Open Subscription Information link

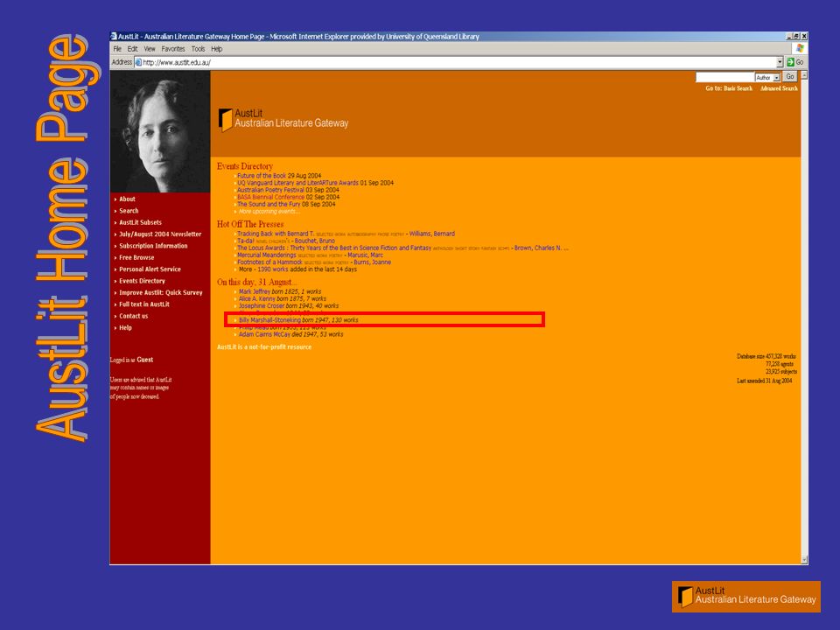(153, 246)
